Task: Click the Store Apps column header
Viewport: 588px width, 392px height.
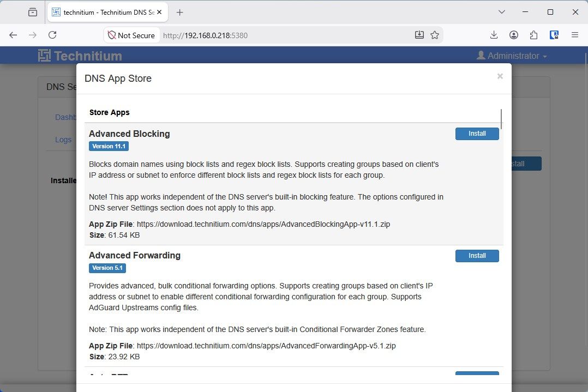Action: (110, 112)
